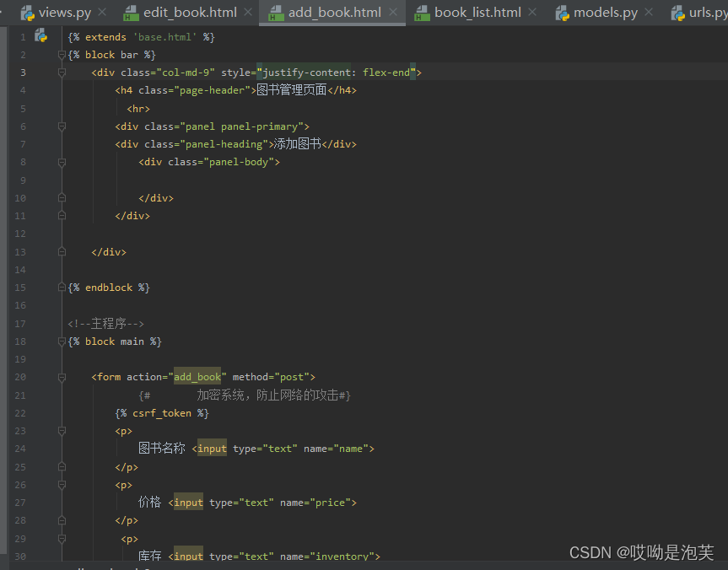Switch to the views.py tab
Image resolution: width=728 pixels, height=570 pixels.
64,13
